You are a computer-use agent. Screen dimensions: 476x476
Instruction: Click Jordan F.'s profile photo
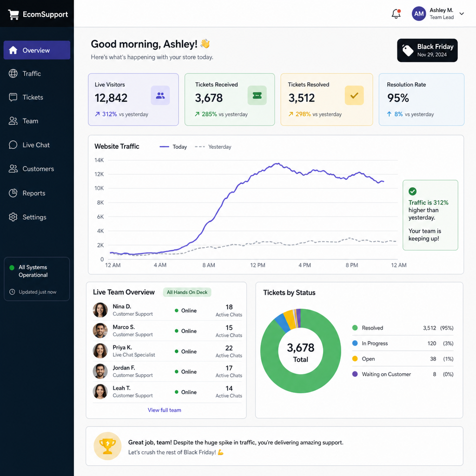pyautogui.click(x=100, y=371)
